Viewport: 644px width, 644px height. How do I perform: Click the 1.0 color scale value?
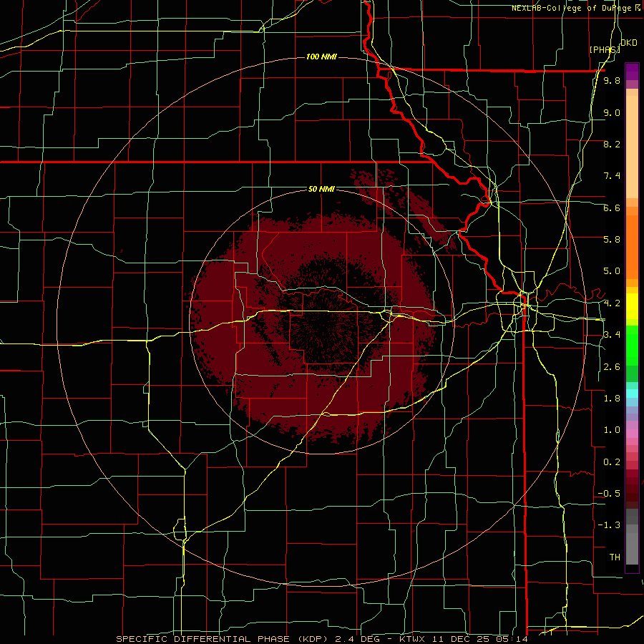(x=612, y=430)
